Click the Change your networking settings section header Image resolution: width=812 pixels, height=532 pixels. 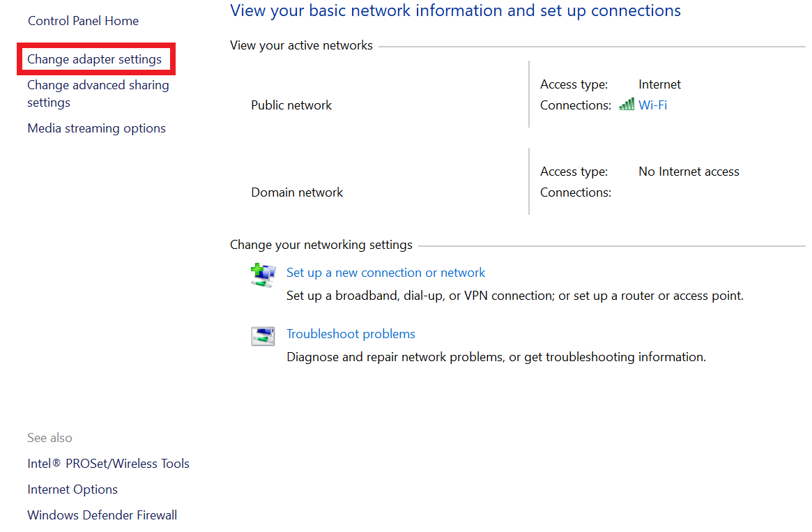(x=321, y=245)
